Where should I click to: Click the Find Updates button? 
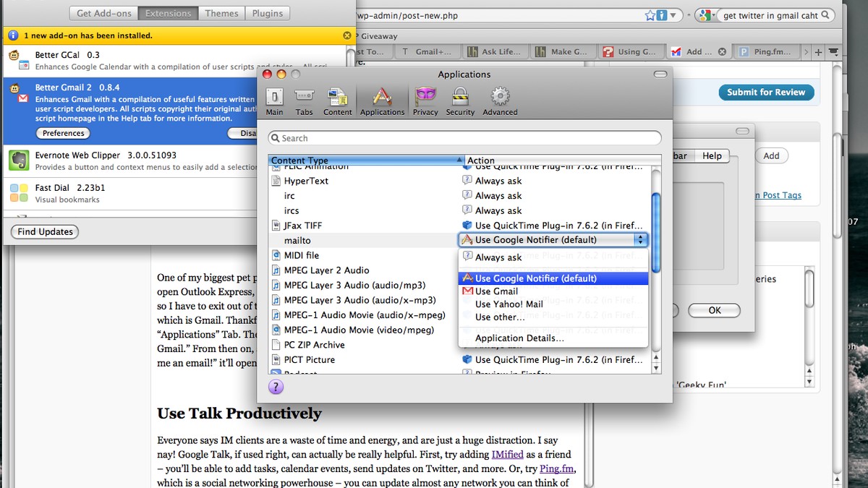(x=45, y=231)
